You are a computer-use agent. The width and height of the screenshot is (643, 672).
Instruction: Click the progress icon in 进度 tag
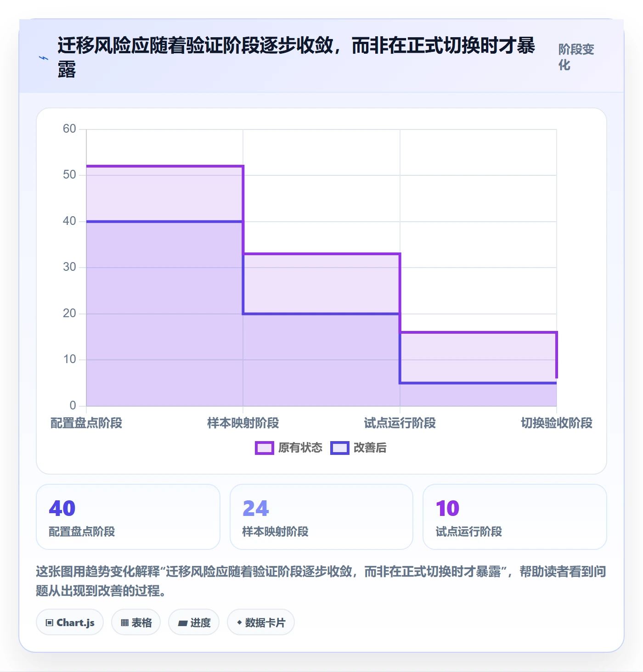(183, 623)
